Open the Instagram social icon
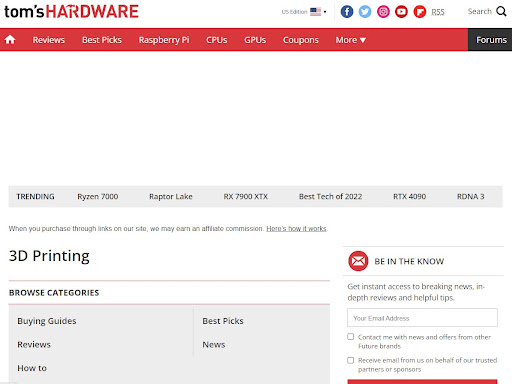 tap(383, 12)
